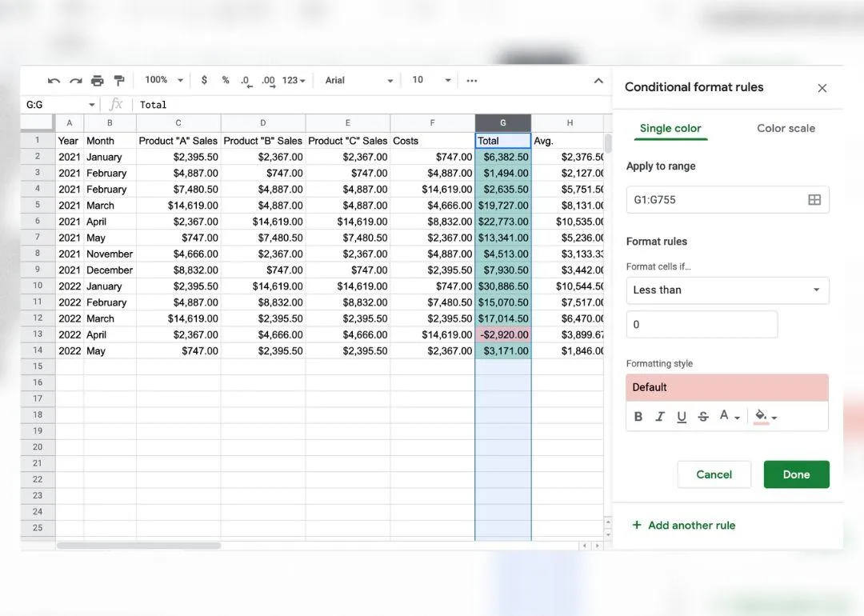Viewport: 864px width, 616px height.
Task: Click the G1:G755 range input field
Action: point(727,199)
